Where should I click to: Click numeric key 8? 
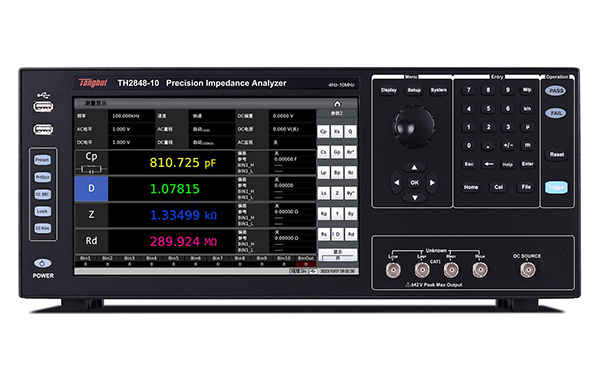coord(488,90)
